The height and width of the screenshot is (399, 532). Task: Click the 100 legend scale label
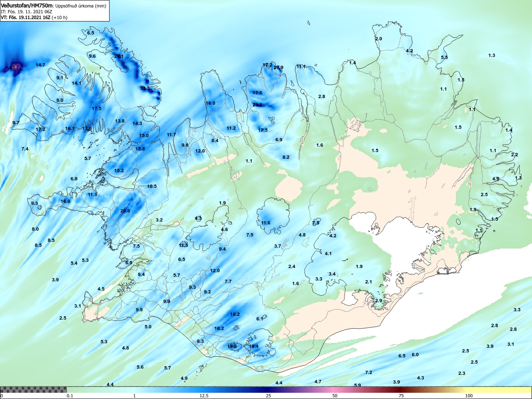point(469,396)
